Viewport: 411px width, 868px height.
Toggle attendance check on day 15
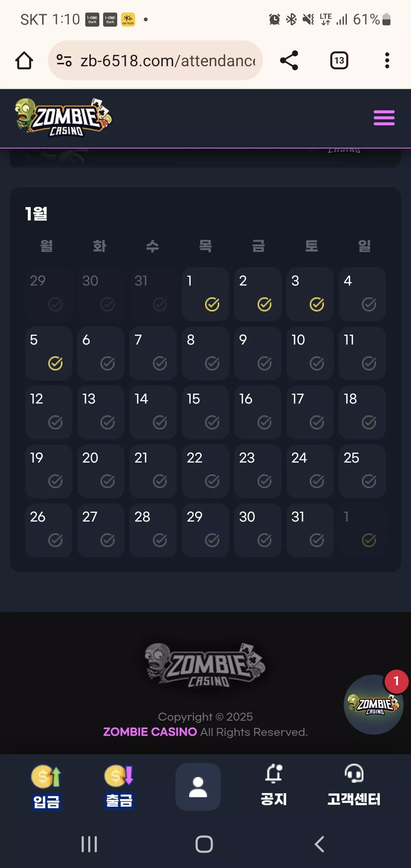212,422
